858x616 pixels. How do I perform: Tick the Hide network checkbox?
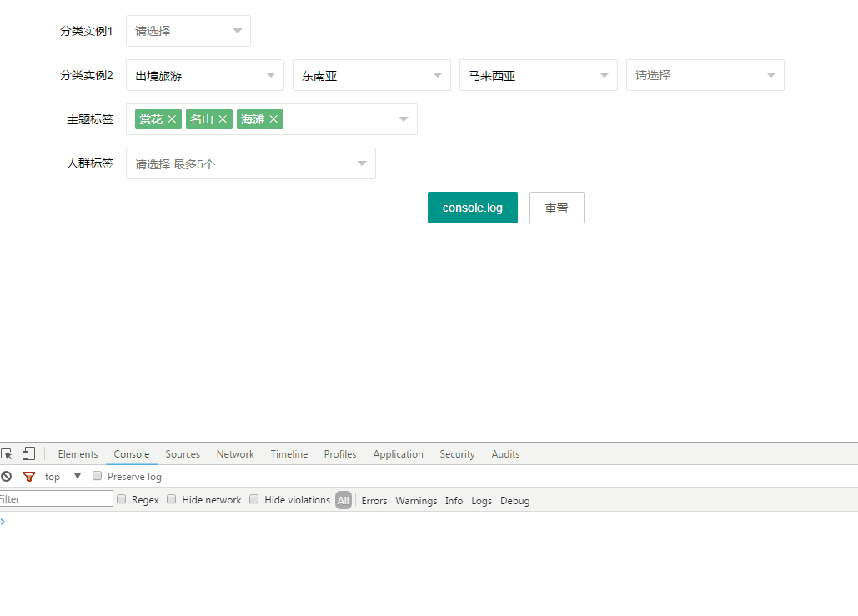click(x=172, y=499)
